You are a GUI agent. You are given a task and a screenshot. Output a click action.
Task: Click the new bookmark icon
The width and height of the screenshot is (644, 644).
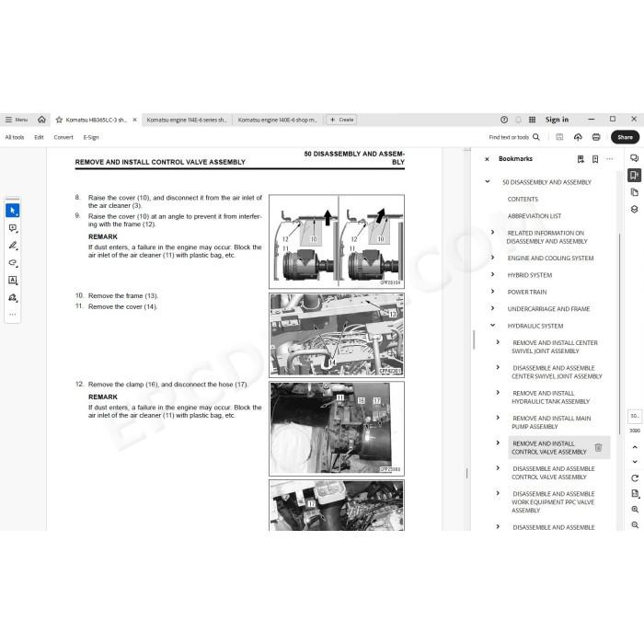[x=595, y=159]
